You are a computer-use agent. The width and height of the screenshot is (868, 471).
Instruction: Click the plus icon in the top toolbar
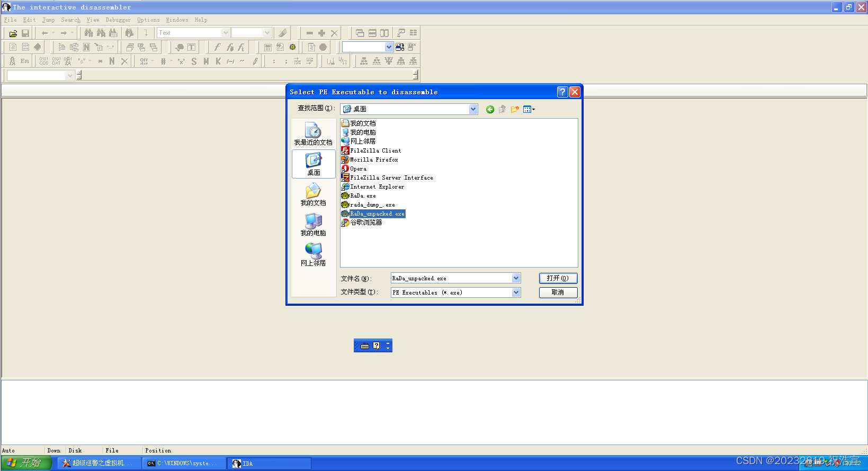pyautogui.click(x=321, y=33)
